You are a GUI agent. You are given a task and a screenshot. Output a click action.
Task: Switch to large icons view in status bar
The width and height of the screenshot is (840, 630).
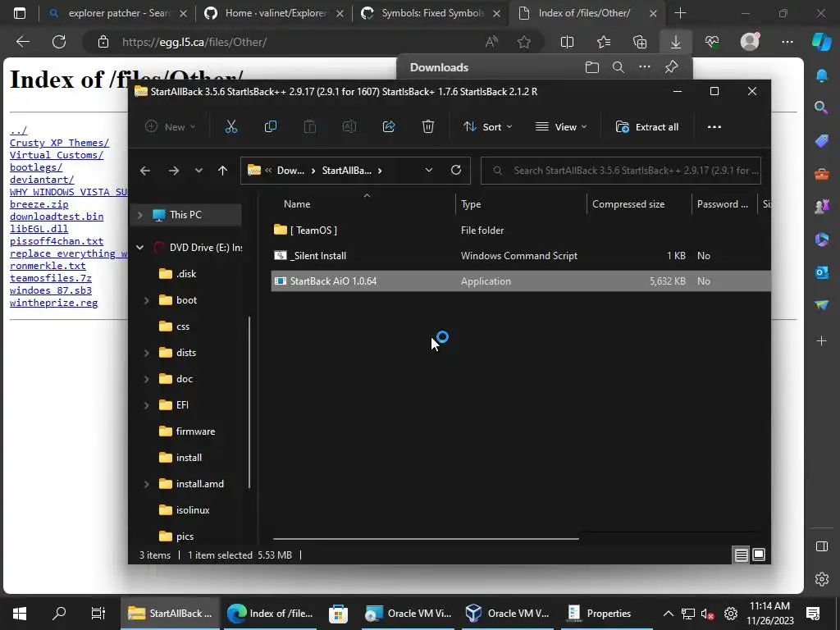point(759,555)
